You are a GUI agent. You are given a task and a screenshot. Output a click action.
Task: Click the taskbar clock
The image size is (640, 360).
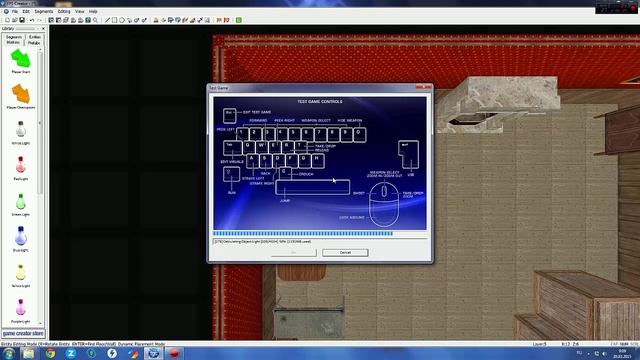(x=622, y=354)
